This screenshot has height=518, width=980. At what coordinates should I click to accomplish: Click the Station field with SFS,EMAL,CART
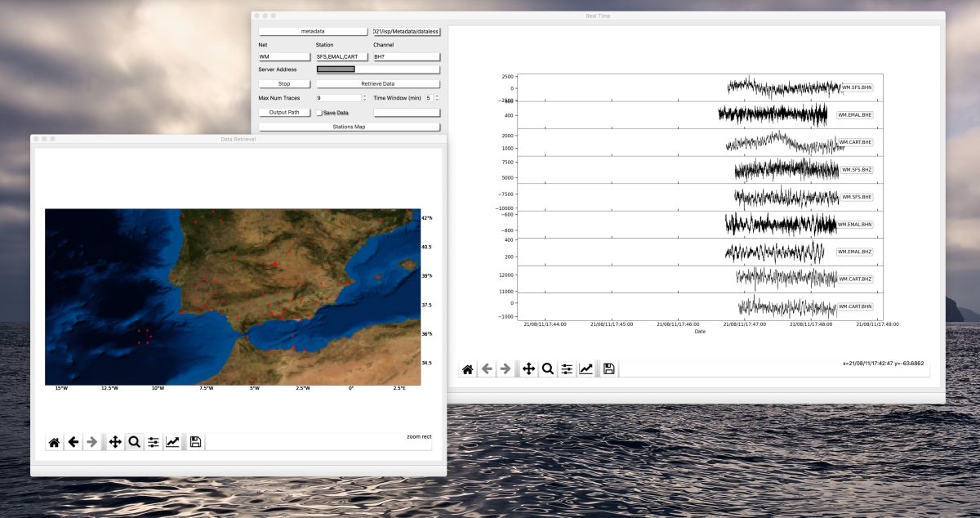tap(341, 57)
